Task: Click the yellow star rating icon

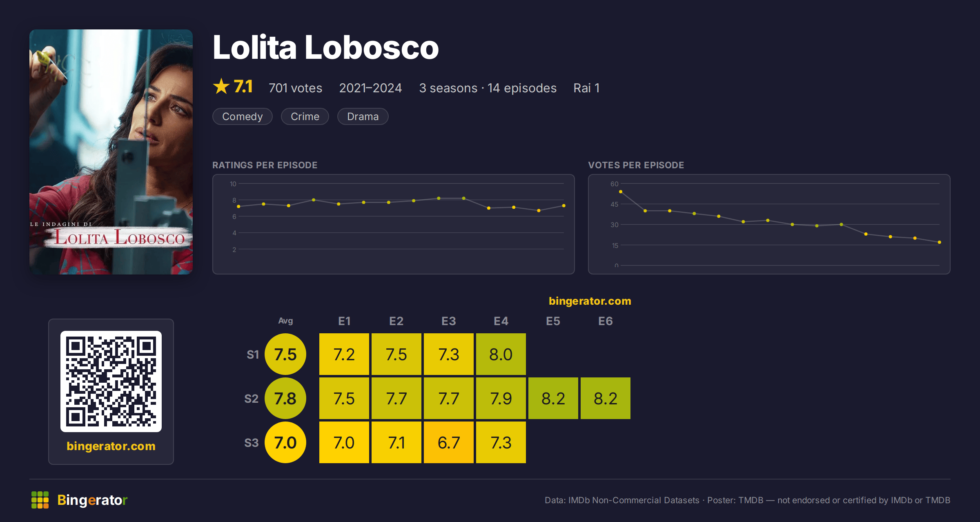Action: [x=221, y=87]
